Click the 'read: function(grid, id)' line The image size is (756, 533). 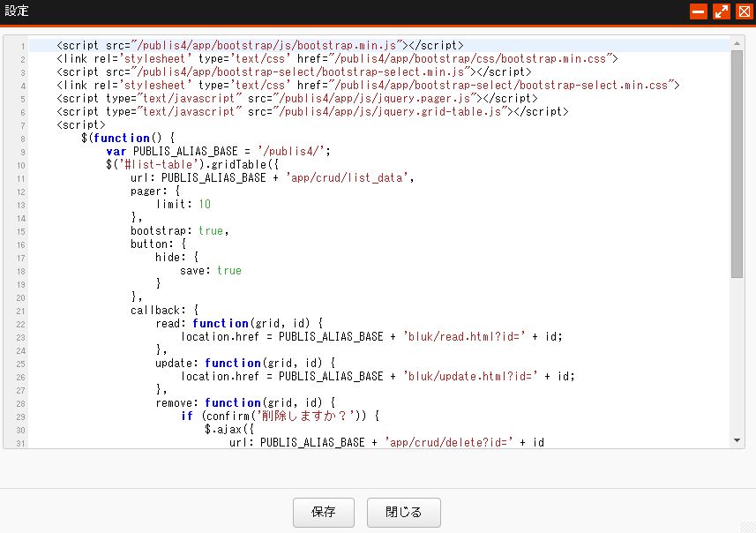[x=239, y=324]
